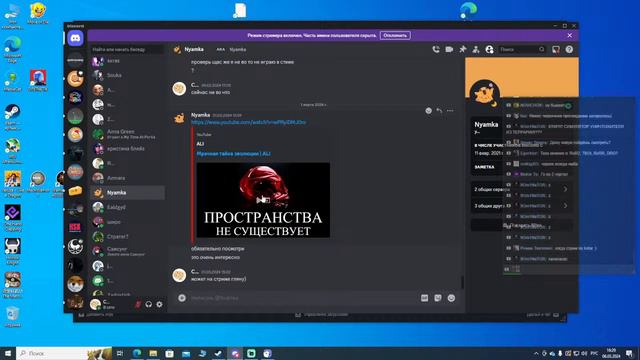This screenshot has height=360, width=640.
Task: Open the Discord inbox icon
Action: coord(556,49)
